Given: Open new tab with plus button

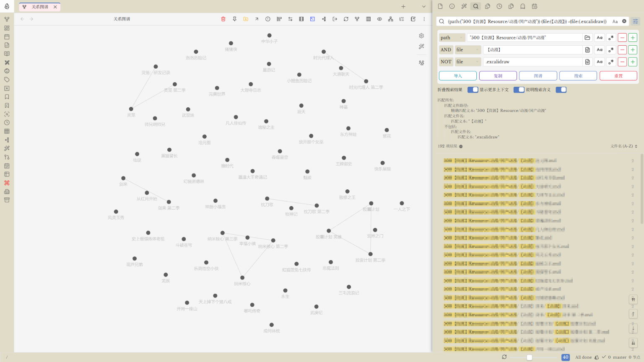Looking at the screenshot, I should click(403, 7).
